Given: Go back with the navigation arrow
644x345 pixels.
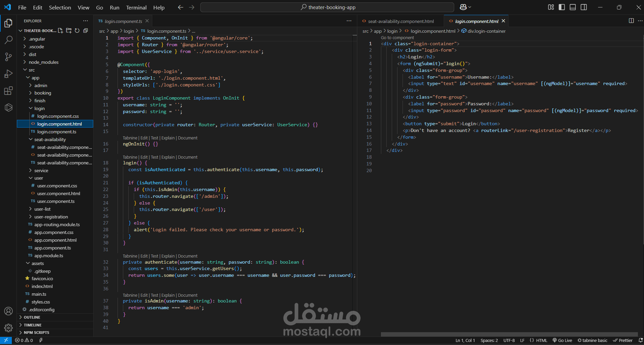Looking at the screenshot, I should (x=181, y=7).
